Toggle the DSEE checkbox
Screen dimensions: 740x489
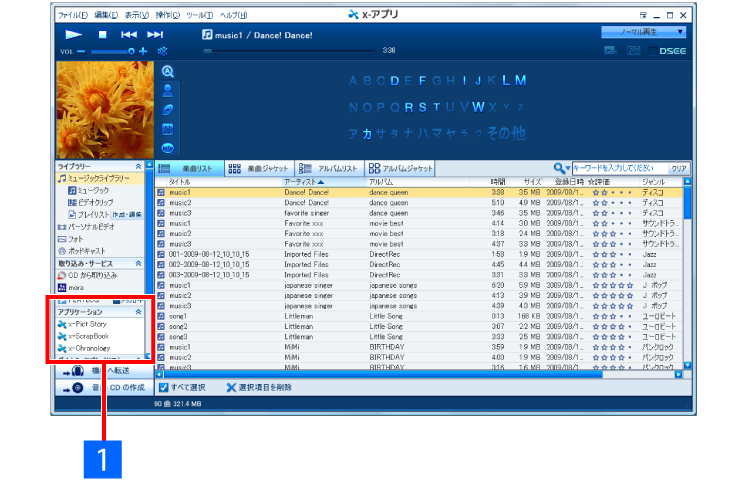coord(654,51)
